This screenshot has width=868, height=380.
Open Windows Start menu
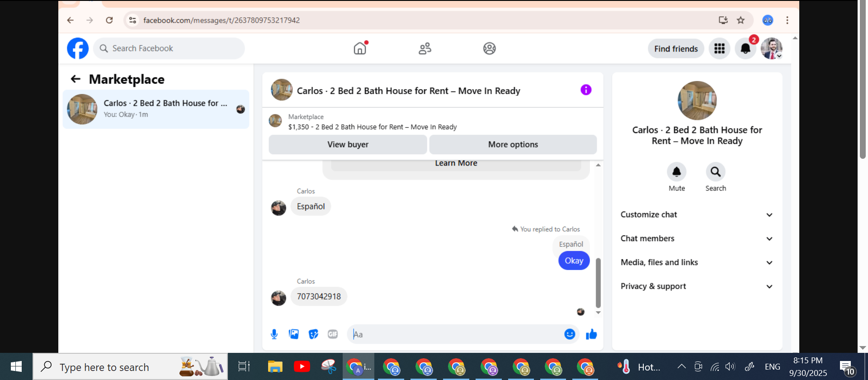pyautogui.click(x=16, y=367)
